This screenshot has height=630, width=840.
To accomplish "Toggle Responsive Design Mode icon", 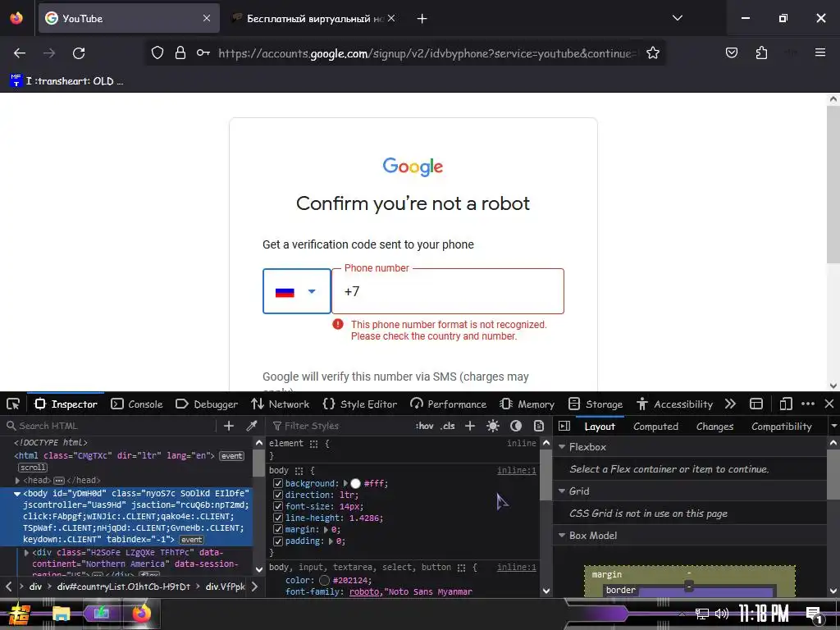I will (785, 404).
